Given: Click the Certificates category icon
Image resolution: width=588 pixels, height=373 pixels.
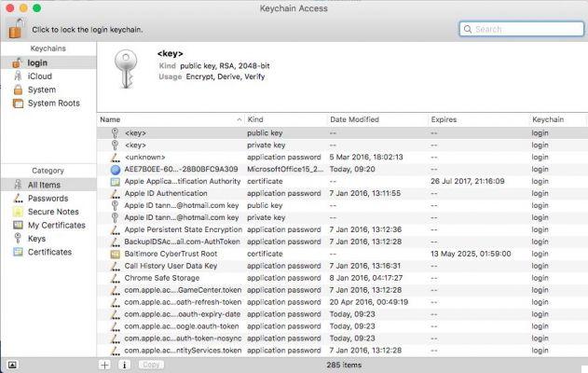Looking at the screenshot, I should point(18,252).
